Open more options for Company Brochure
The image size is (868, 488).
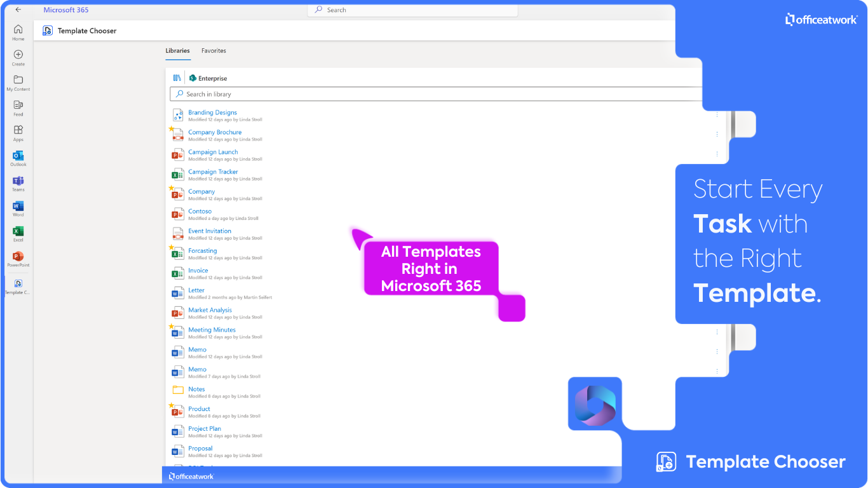tap(717, 134)
